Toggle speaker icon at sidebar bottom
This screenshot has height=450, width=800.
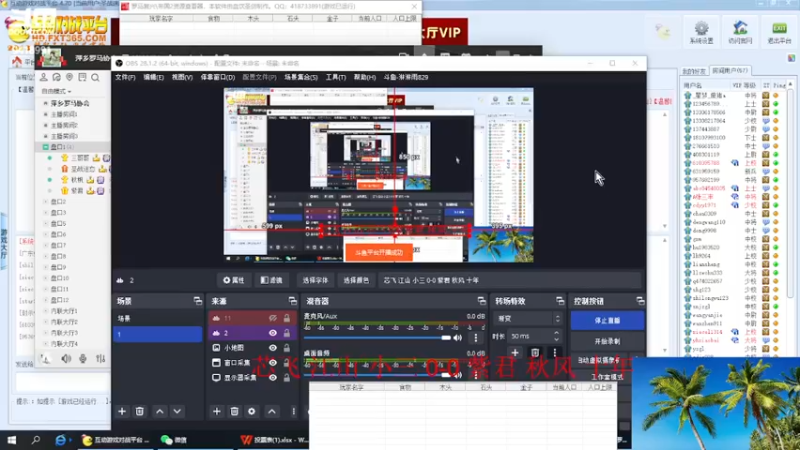66,359
